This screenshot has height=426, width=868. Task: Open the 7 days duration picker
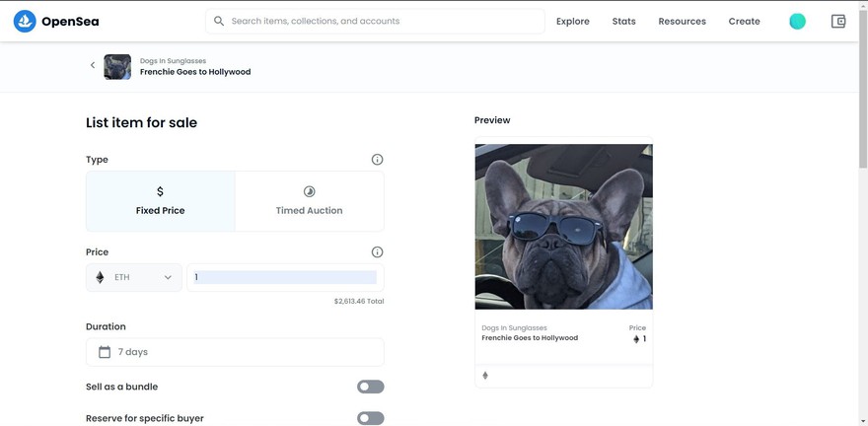point(235,352)
